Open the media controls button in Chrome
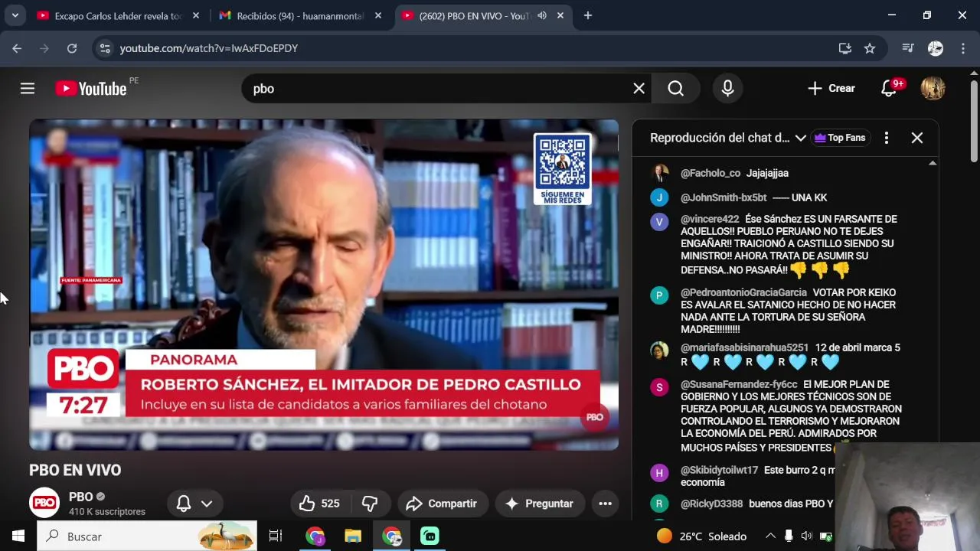 coord(908,48)
